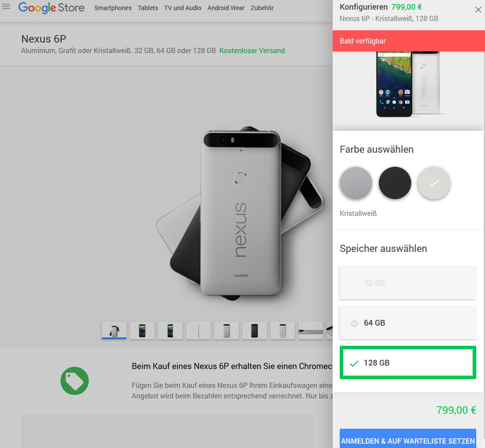The image size is (485, 448).
Task: Select the third thumbnail of angled phone front
Action: [x=170, y=330]
